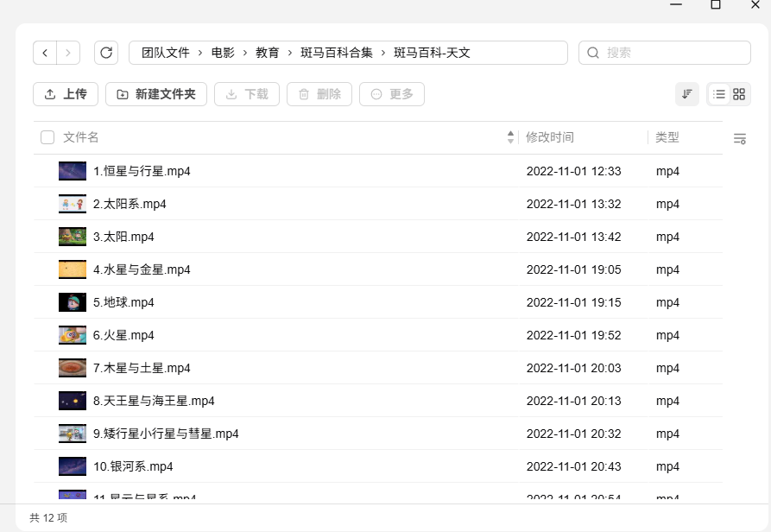Select file name 10.银河系.mp4
The image size is (771, 532).
[133, 466]
